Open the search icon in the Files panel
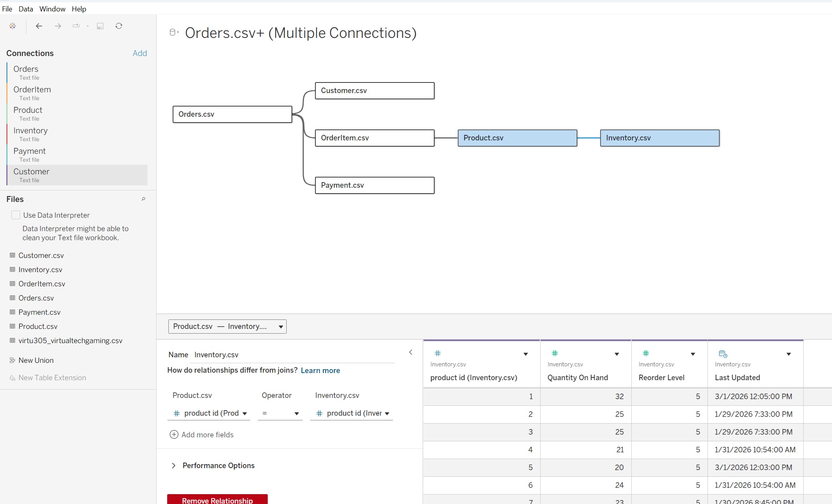832x504 pixels. (144, 199)
